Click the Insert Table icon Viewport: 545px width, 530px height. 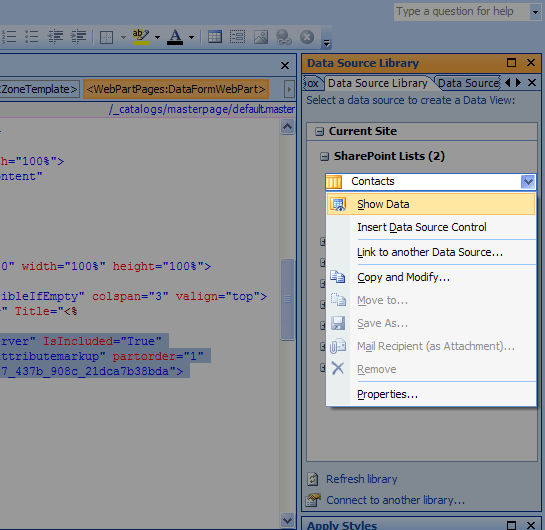coord(215,36)
